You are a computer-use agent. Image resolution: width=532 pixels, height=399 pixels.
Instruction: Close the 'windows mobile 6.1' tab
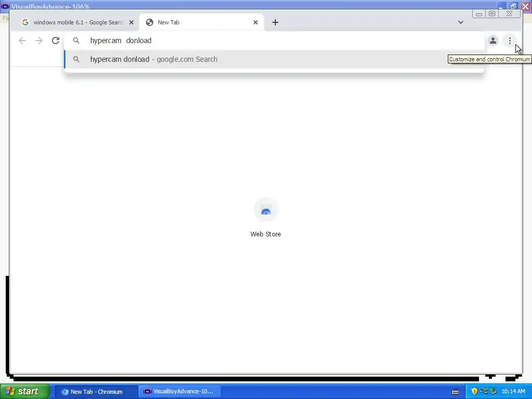pyautogui.click(x=131, y=22)
